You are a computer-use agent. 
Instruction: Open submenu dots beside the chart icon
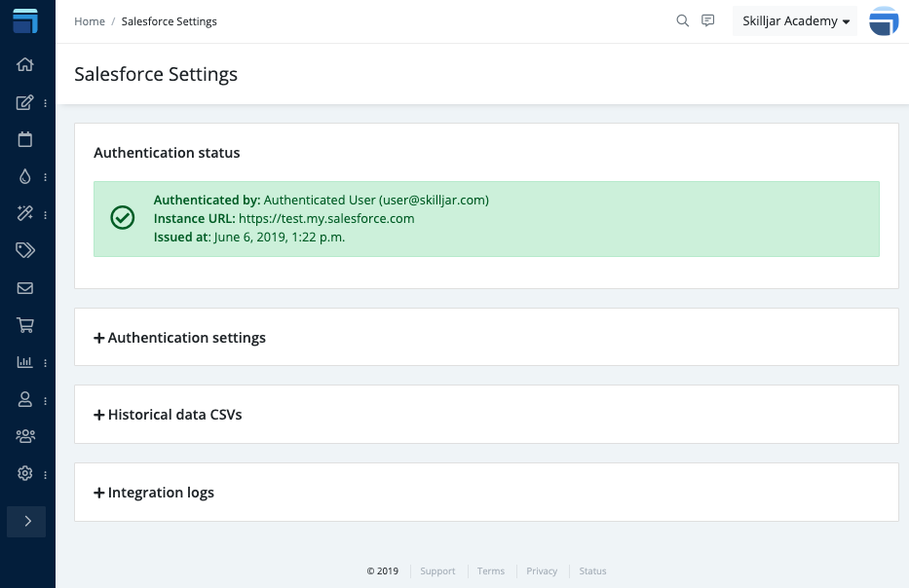click(45, 363)
